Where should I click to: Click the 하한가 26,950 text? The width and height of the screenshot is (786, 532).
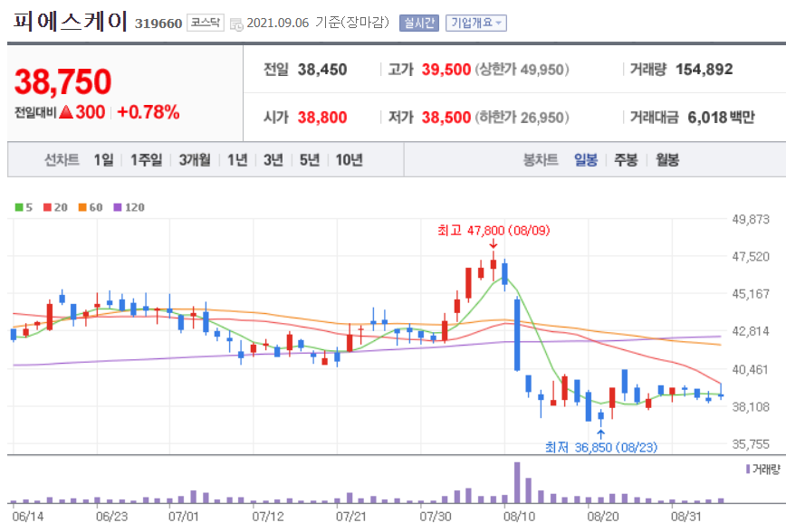tap(522, 118)
